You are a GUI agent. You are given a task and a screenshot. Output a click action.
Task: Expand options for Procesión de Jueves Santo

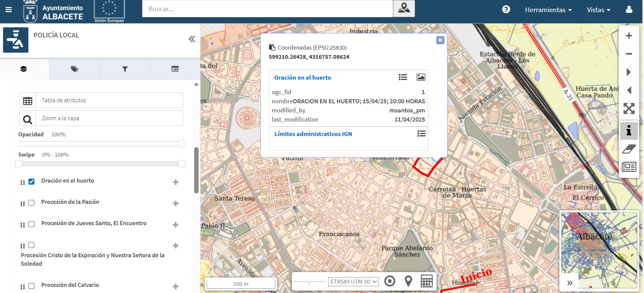coord(176,225)
